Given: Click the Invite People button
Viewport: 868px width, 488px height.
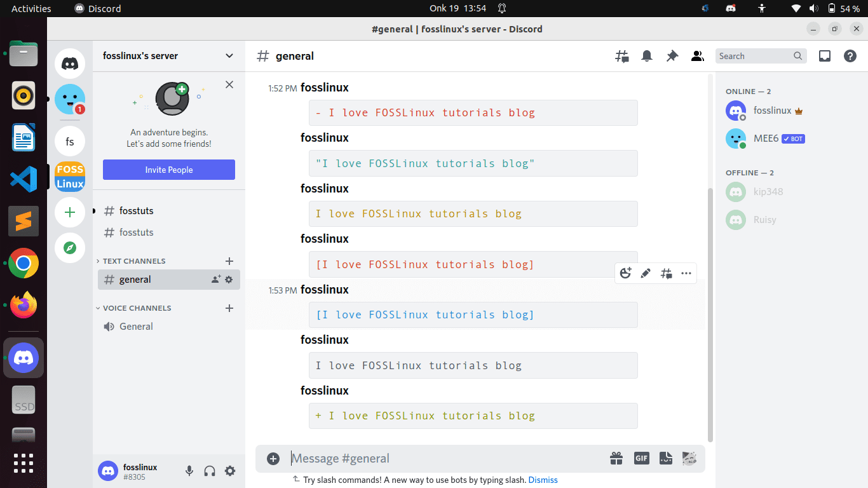Looking at the screenshot, I should click(x=169, y=170).
